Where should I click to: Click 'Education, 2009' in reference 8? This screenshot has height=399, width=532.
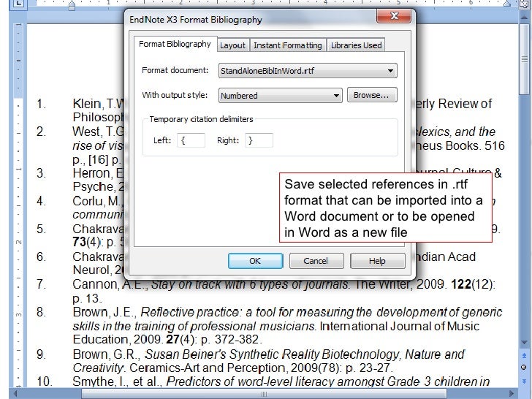pyautogui.click(x=117, y=339)
